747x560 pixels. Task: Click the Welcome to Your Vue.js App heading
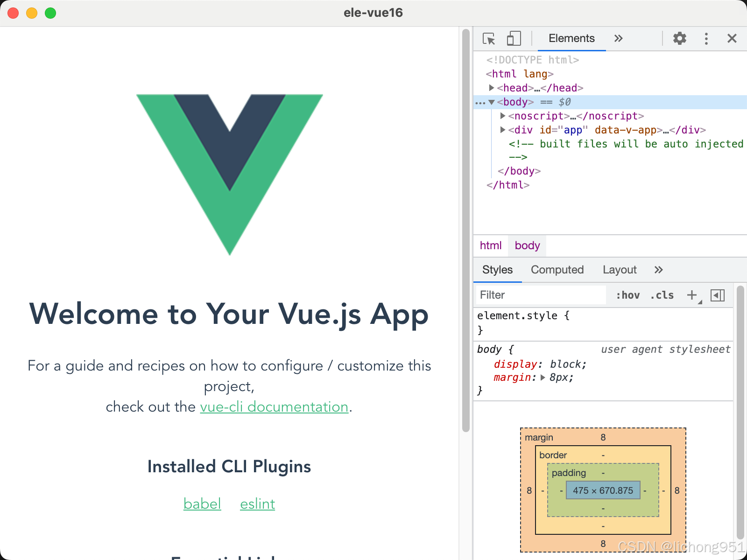[229, 314]
